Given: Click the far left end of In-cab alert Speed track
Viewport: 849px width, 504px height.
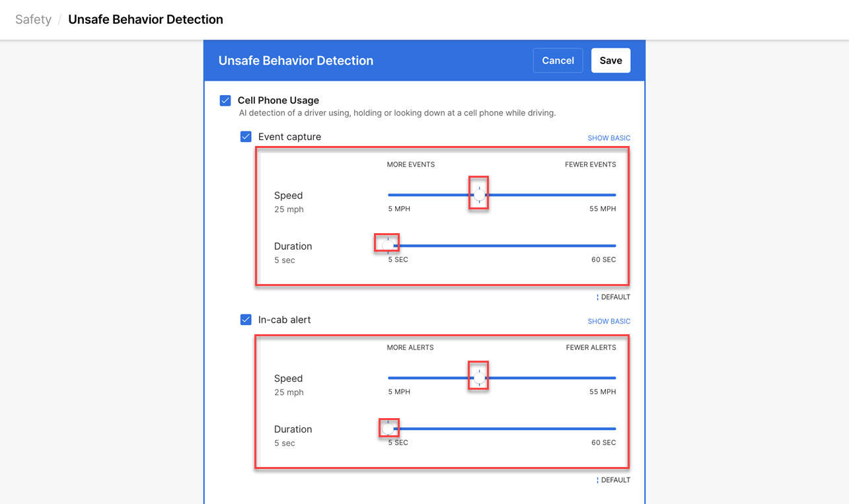Looking at the screenshot, I should (390, 378).
